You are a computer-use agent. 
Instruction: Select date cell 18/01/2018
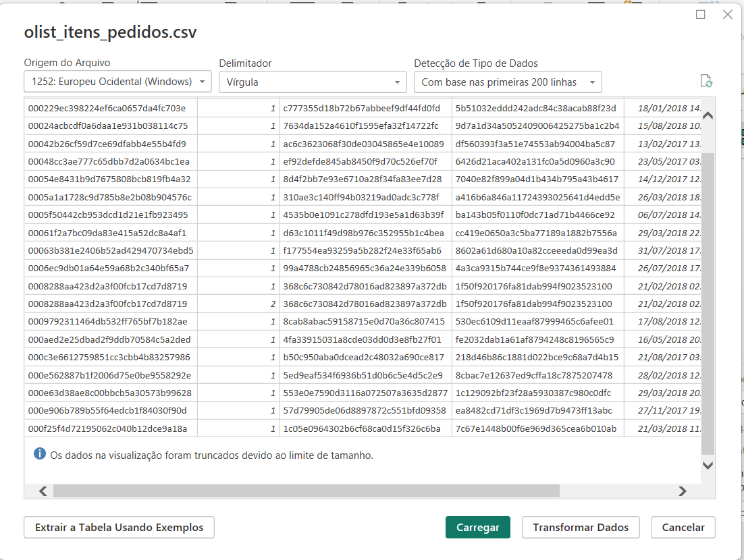pos(663,108)
